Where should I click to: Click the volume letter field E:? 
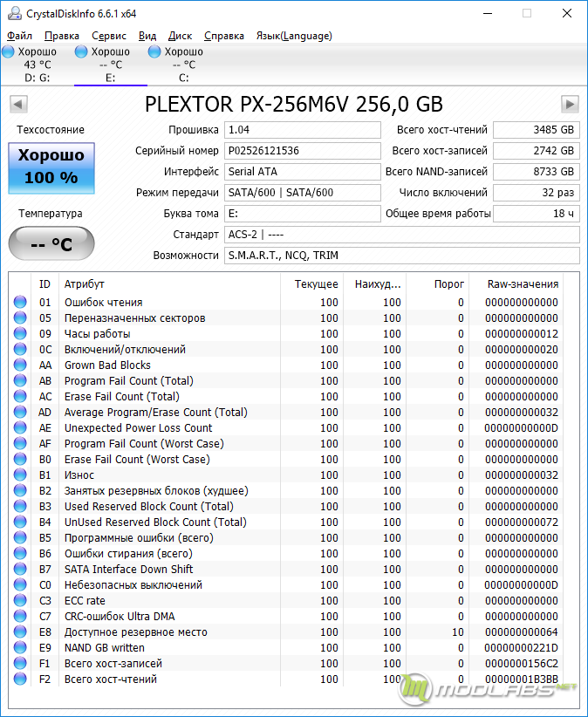click(302, 214)
